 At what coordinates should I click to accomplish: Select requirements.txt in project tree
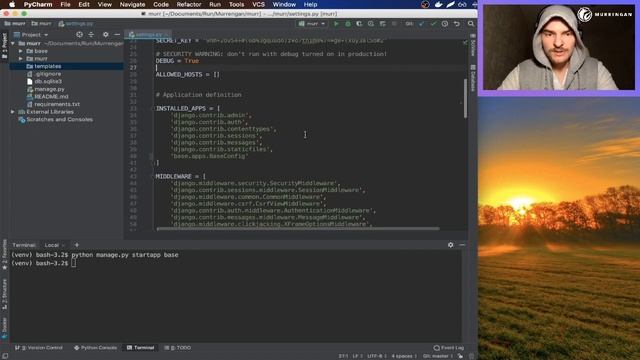[x=57, y=104]
